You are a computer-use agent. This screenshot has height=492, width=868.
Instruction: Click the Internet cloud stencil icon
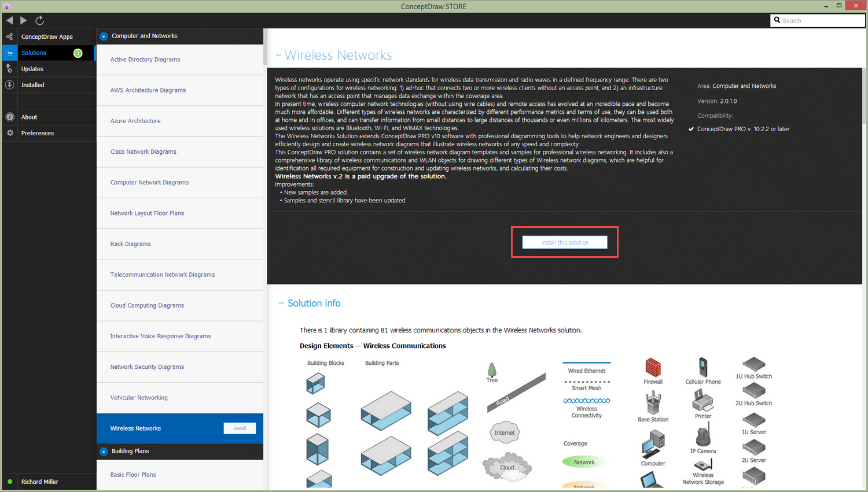pos(505,432)
